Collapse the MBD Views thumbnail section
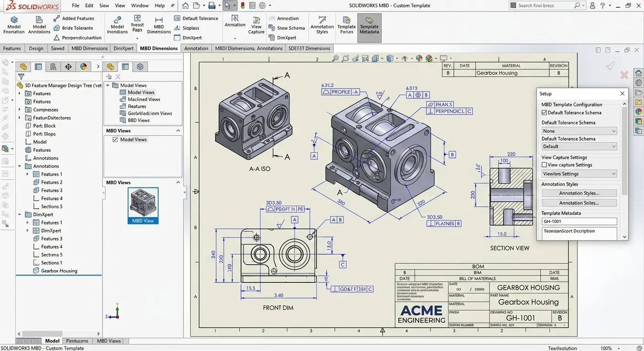The height and width of the screenshot is (351, 644). 178,182
